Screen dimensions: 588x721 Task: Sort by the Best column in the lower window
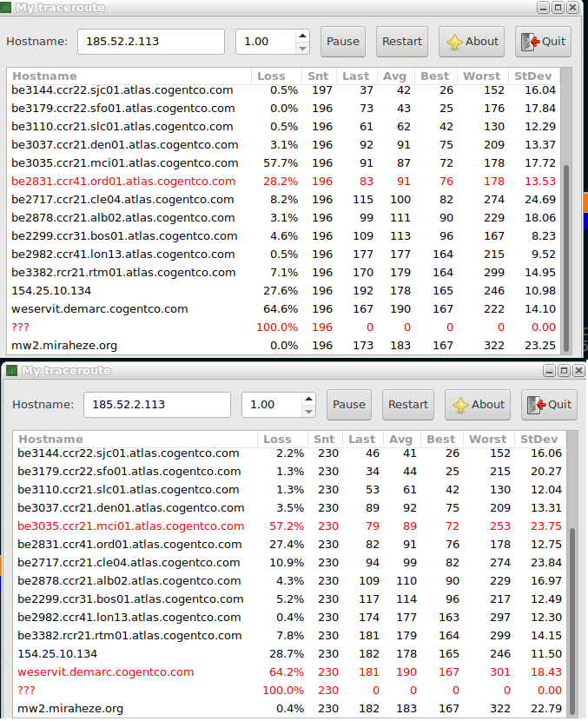442,440
